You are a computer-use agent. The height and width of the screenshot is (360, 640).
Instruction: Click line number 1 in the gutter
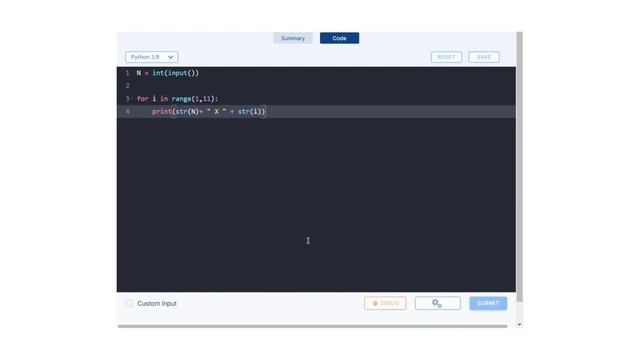pyautogui.click(x=127, y=73)
